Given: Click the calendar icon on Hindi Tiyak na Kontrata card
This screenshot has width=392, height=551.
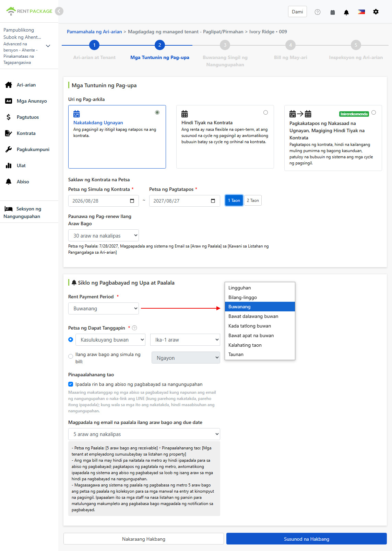Looking at the screenshot, I should (x=185, y=114).
